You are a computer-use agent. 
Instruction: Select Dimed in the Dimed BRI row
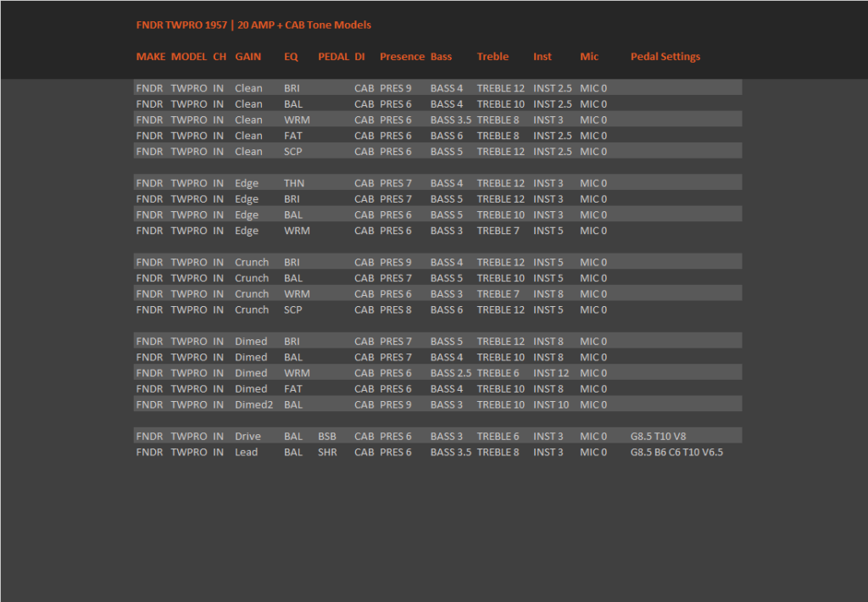pos(251,341)
